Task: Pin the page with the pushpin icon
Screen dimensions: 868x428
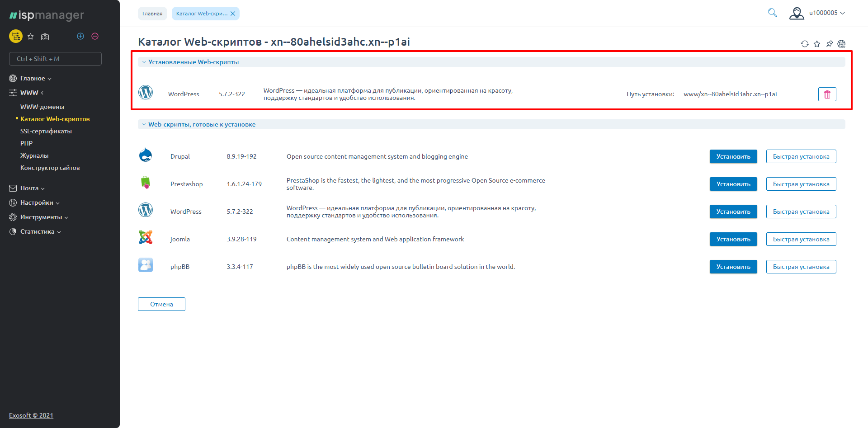Action: click(x=829, y=44)
